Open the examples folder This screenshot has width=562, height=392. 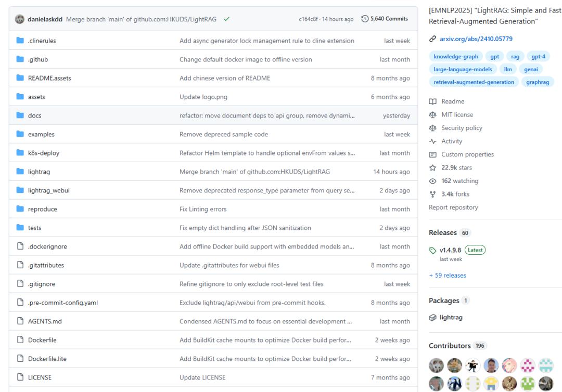pyautogui.click(x=41, y=134)
